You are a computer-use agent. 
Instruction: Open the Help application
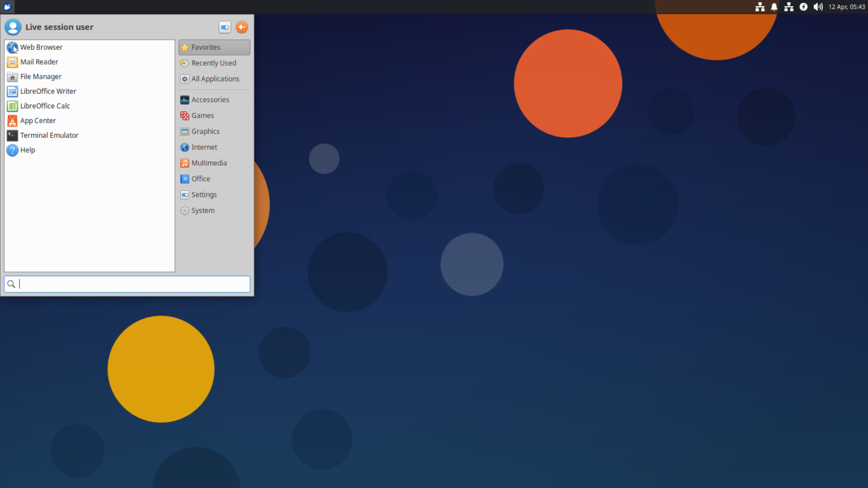pyautogui.click(x=28, y=150)
